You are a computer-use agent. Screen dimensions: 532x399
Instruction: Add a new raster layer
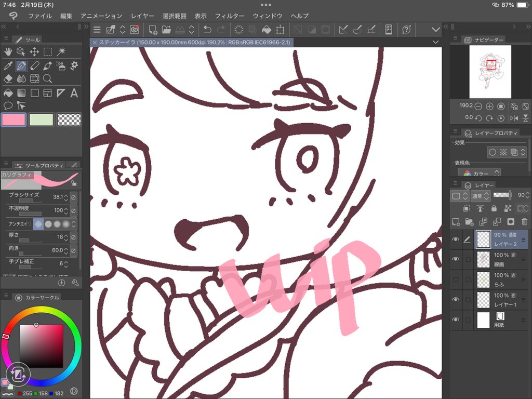(x=456, y=222)
